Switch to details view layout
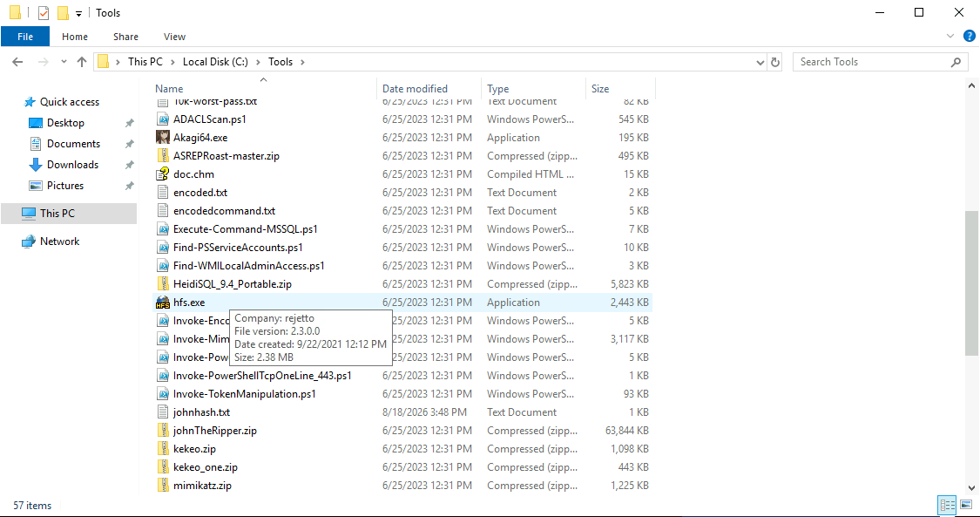This screenshot has height=517, width=980. 948,505
